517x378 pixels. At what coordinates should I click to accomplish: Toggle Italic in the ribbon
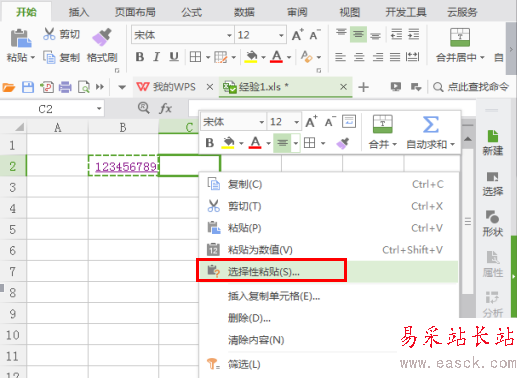[156, 57]
